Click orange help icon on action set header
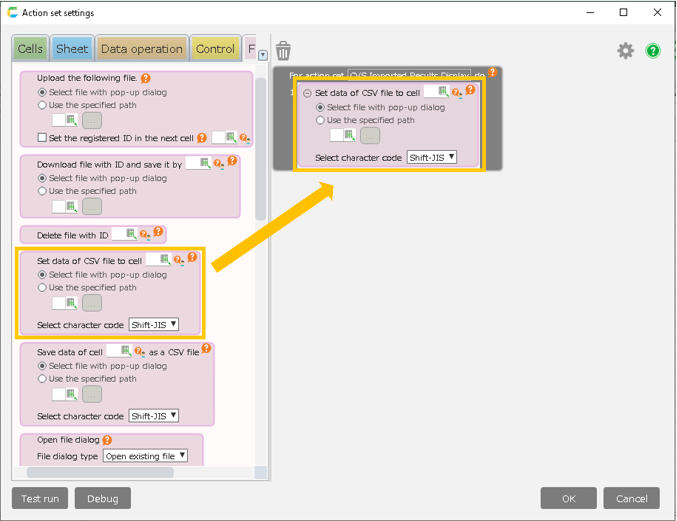The height and width of the screenshot is (521, 677). click(492, 73)
